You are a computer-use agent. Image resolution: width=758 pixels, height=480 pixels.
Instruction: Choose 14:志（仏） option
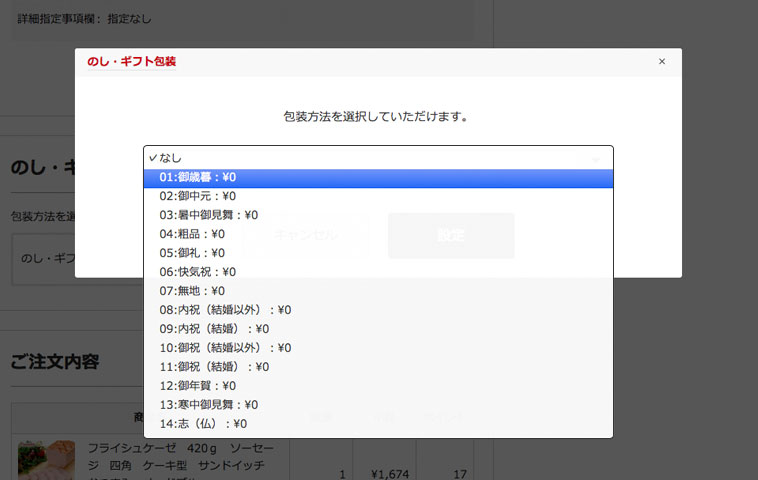(x=203, y=424)
